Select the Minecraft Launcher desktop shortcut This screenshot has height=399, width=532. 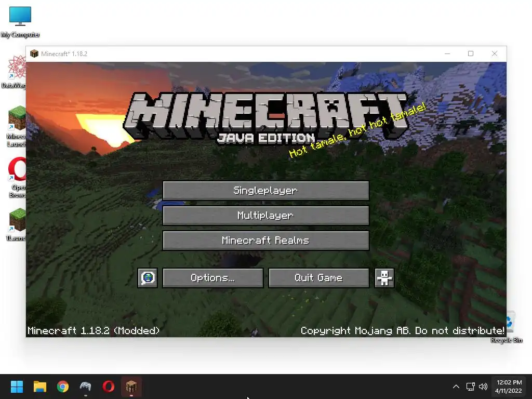point(16,126)
